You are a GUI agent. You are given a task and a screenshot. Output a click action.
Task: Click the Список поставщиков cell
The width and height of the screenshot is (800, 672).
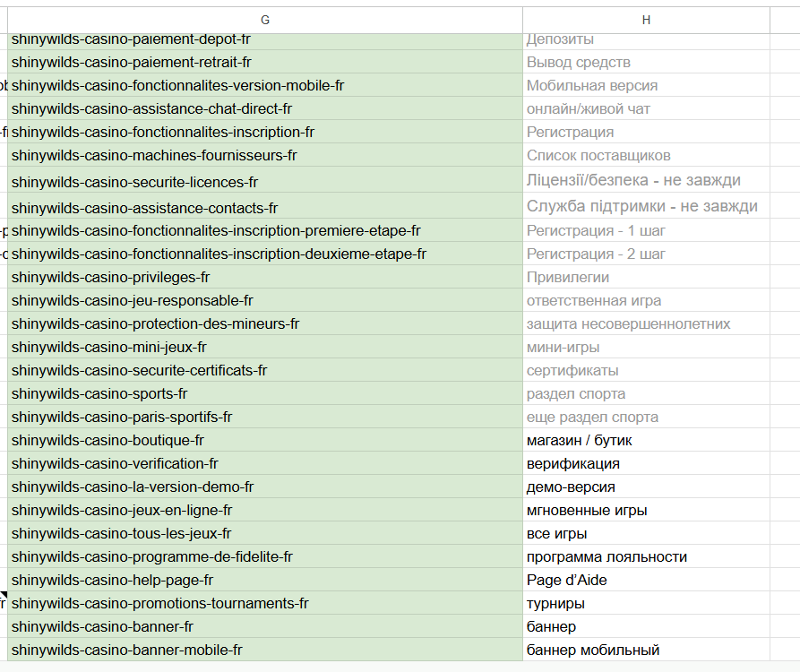(x=646, y=155)
